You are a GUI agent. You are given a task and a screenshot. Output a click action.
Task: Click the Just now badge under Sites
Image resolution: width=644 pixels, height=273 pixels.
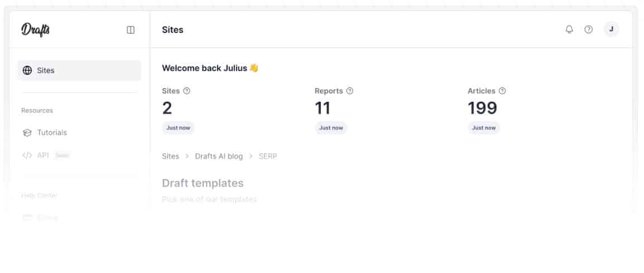pos(178,128)
